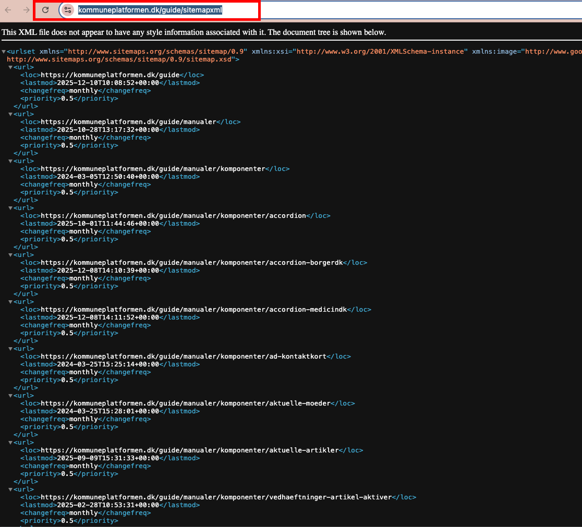Collapse the root urlset element
This screenshot has width=582, height=527.
coord(4,52)
